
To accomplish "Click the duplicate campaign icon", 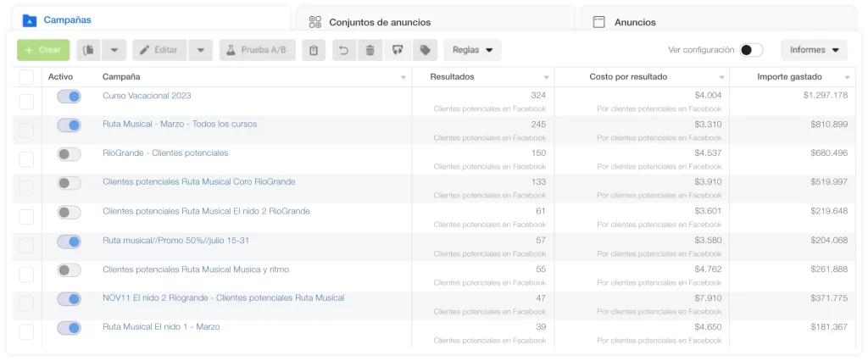I will (x=89, y=50).
